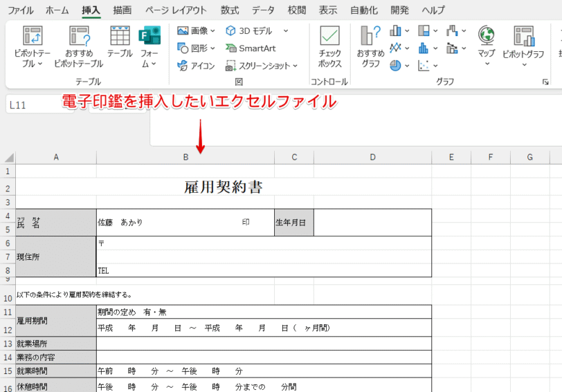562x392 pixels.
Task: Switch to the 表示 tab
Action: tap(328, 10)
